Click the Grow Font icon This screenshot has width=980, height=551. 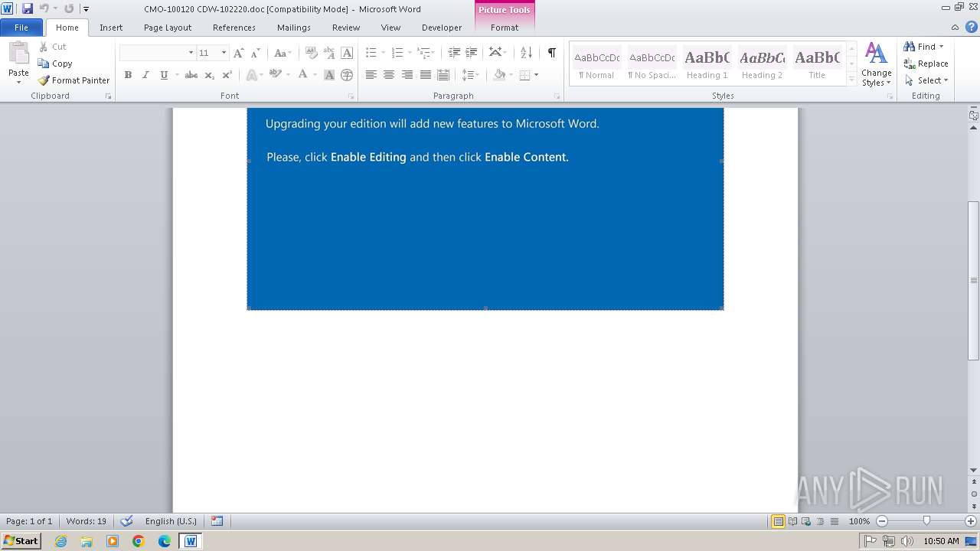(239, 53)
